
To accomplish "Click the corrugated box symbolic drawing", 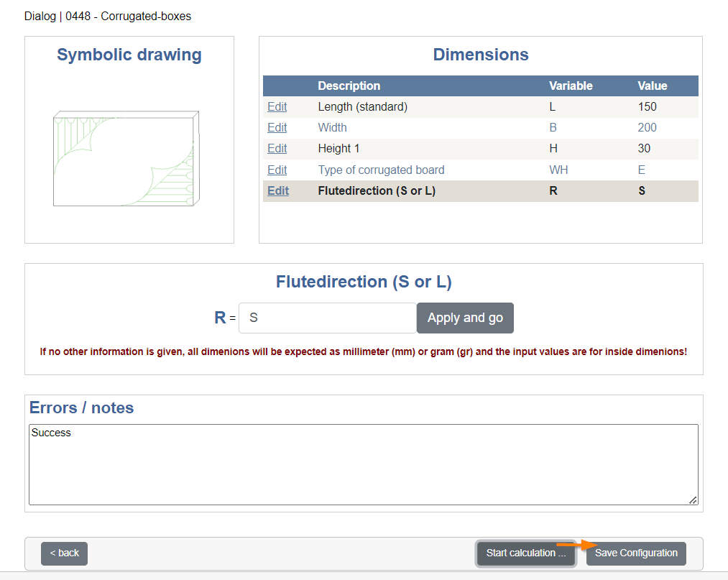I will [x=126, y=158].
